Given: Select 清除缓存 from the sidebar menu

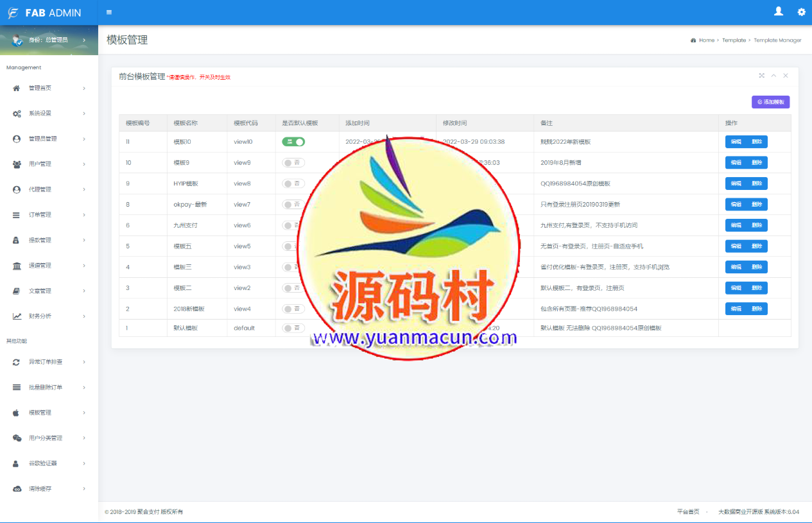Looking at the screenshot, I should [40, 489].
